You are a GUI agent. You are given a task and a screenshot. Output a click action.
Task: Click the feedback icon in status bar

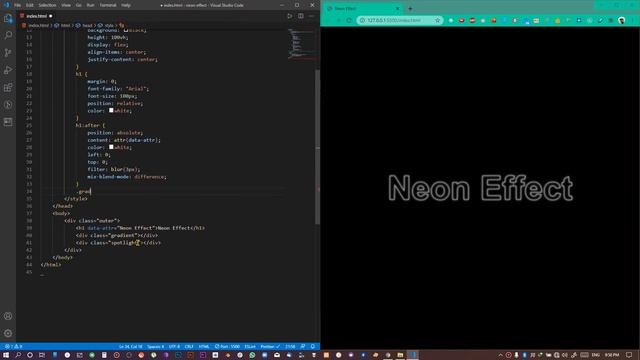click(303, 347)
